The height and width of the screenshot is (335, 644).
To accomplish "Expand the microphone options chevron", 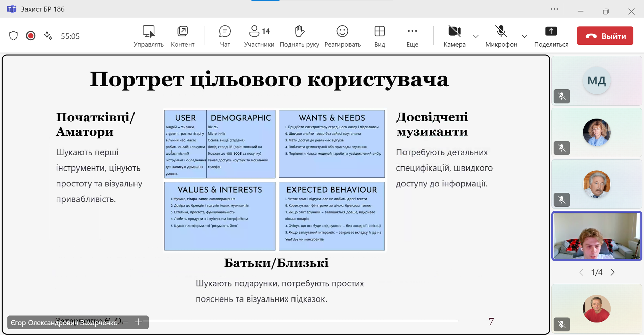I will pyautogui.click(x=524, y=36).
